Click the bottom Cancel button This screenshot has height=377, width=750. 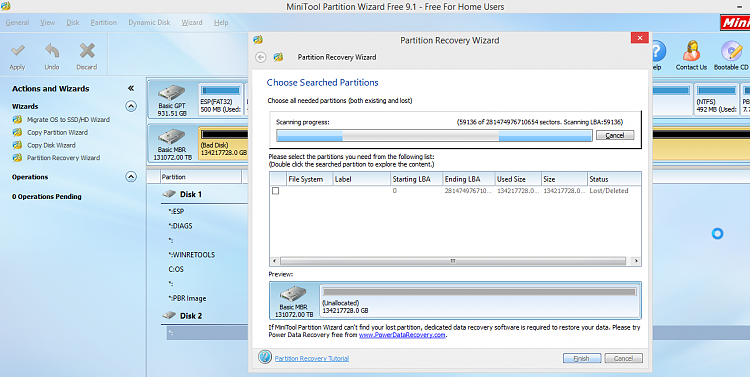tap(623, 358)
